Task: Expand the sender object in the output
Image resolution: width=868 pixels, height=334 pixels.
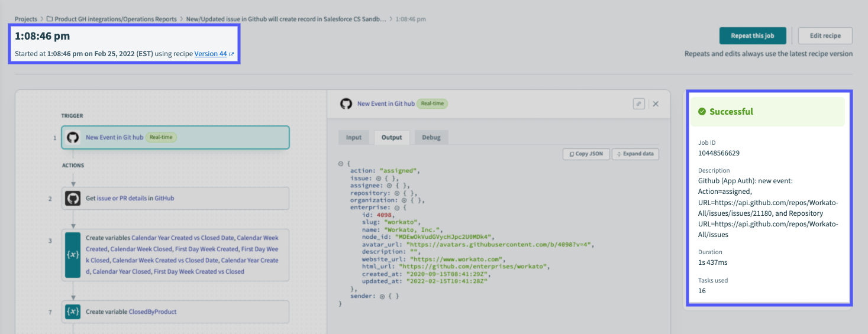Action: [x=383, y=296]
